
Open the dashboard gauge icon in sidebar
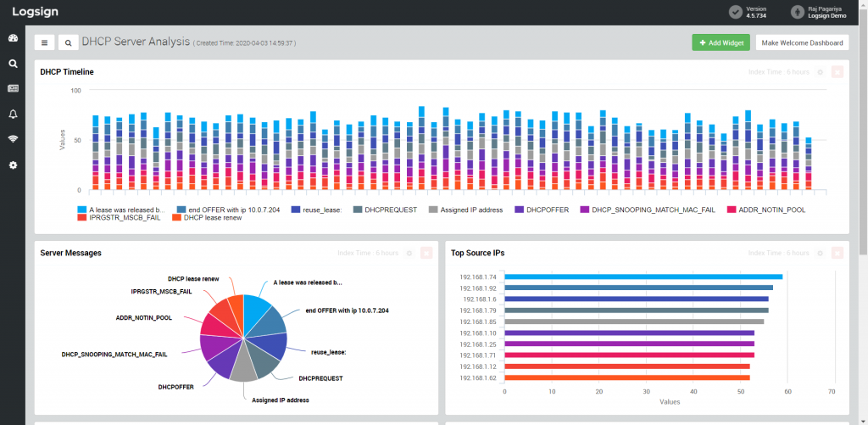13,38
